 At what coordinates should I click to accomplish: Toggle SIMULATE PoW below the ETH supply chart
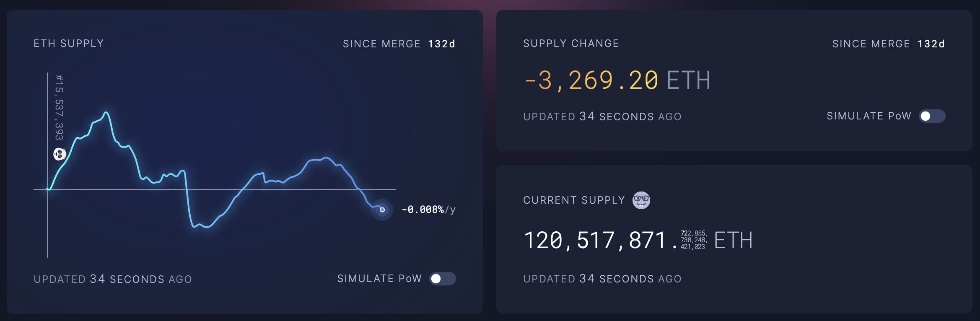443,278
